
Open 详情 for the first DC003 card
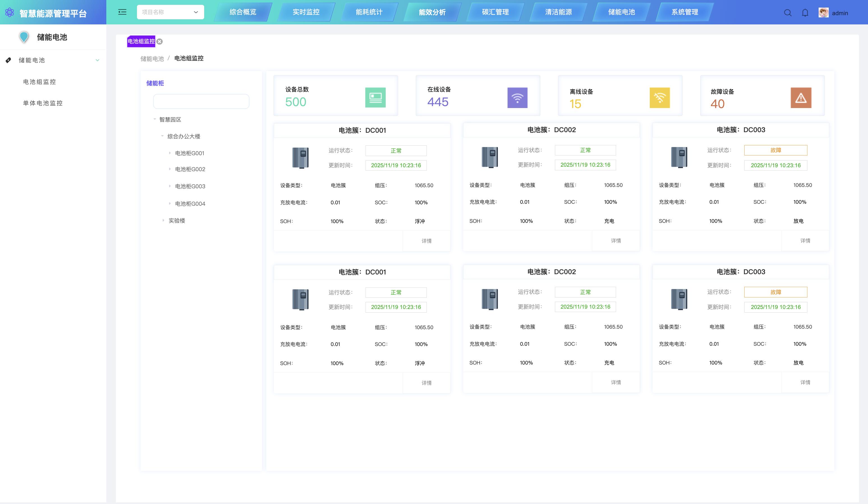point(805,240)
